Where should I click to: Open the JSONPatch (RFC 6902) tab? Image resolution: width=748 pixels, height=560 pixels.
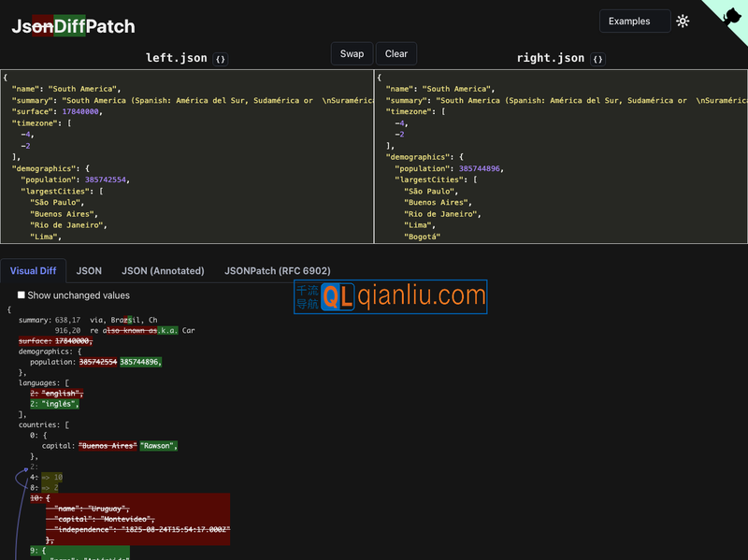277,271
